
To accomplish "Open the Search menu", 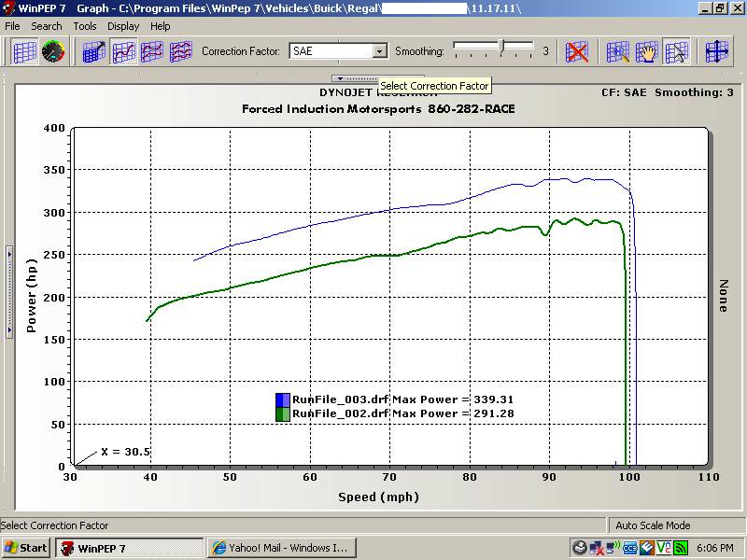I will pos(46,26).
